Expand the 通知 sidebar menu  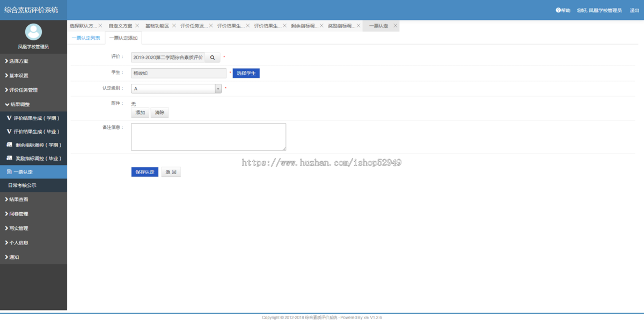(x=33, y=257)
